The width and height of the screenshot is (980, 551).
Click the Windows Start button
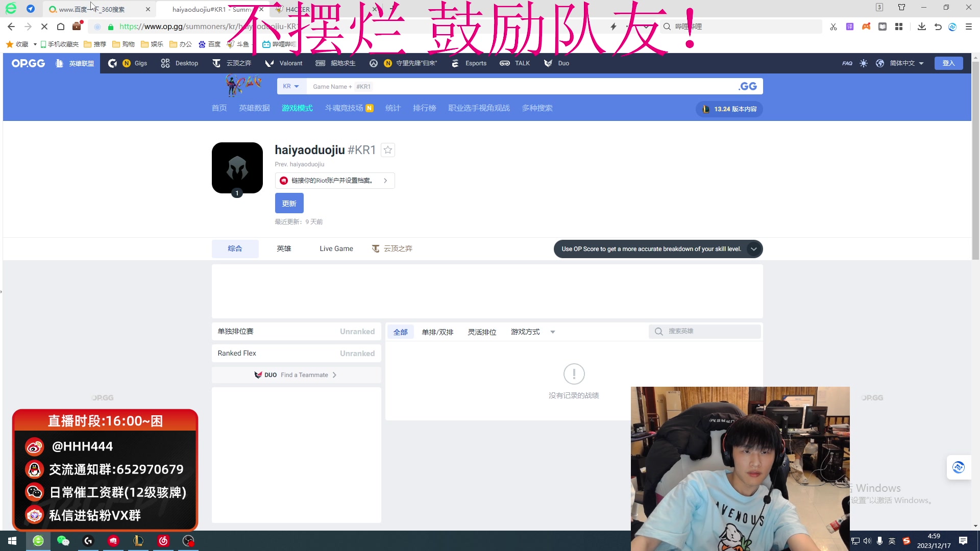12,541
